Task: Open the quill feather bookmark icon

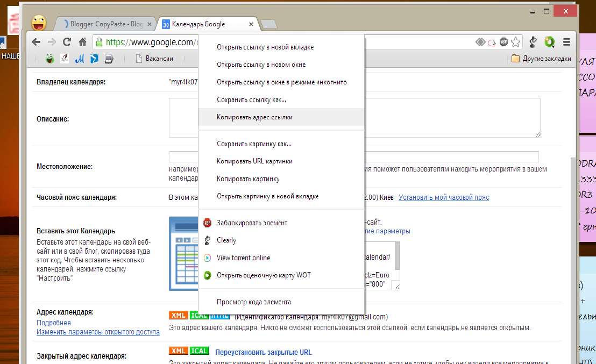Action: 65,59
